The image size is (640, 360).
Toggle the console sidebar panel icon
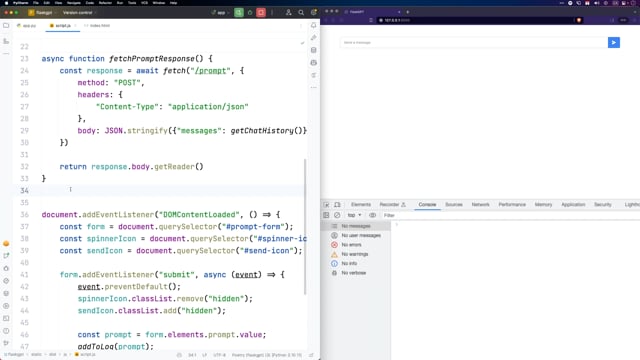[326, 215]
